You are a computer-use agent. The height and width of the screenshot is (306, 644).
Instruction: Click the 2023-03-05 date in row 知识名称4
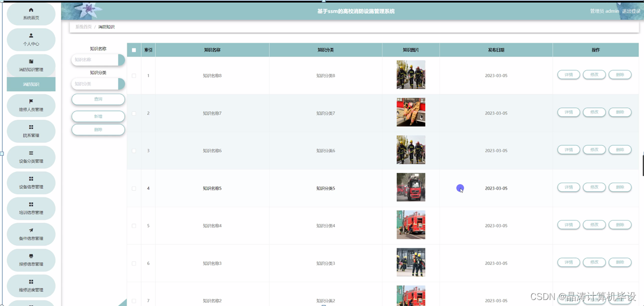(496, 226)
